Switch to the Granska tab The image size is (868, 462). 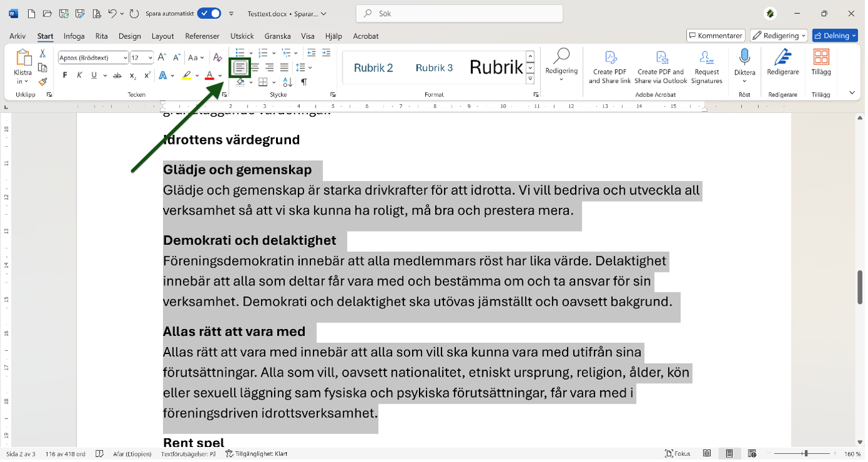pyautogui.click(x=278, y=36)
